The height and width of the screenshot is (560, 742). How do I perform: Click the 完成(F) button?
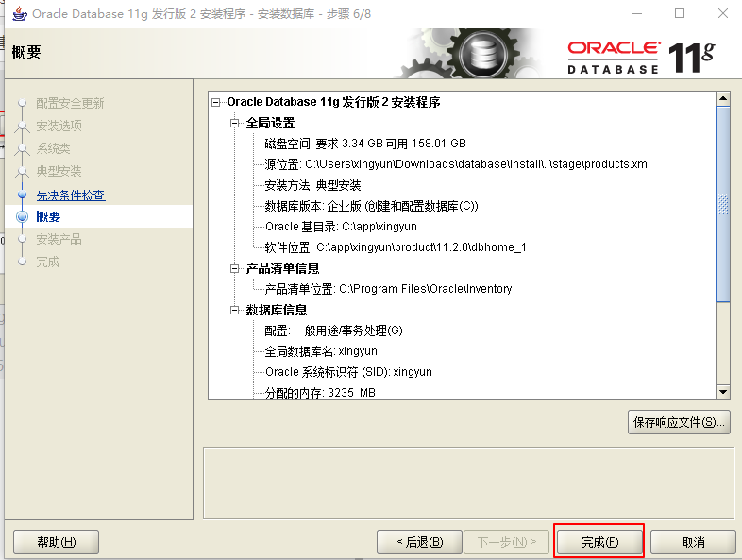(599, 542)
